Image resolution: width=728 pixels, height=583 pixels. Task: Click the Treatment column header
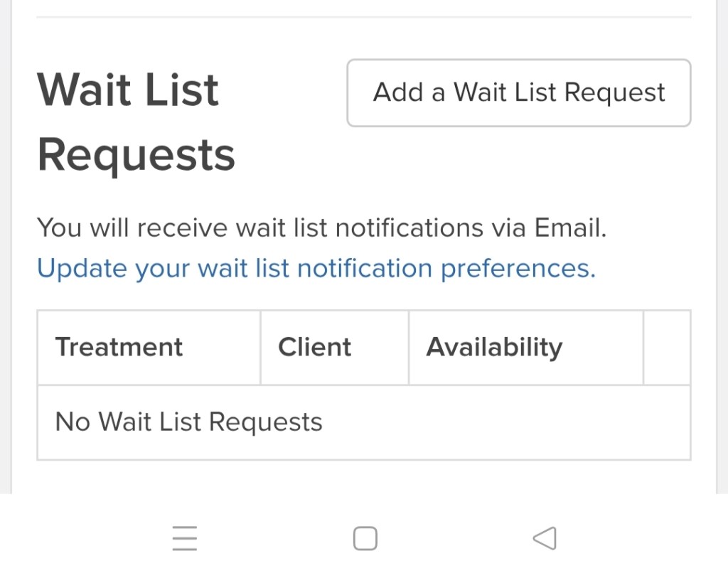point(119,348)
